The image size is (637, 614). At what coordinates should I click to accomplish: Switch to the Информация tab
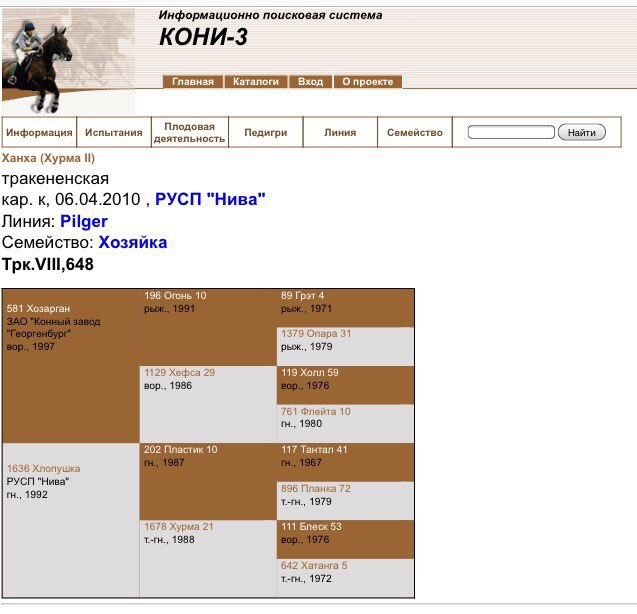(39, 133)
